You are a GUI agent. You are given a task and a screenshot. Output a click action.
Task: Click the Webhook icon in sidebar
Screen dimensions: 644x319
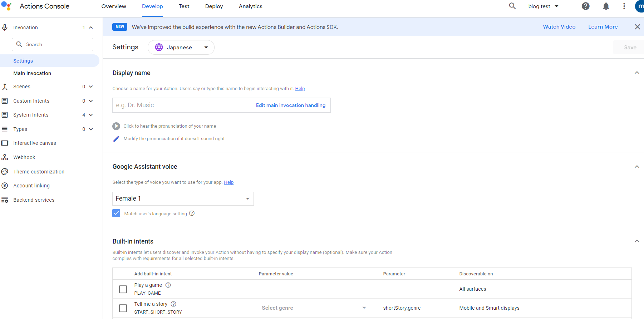click(x=5, y=157)
